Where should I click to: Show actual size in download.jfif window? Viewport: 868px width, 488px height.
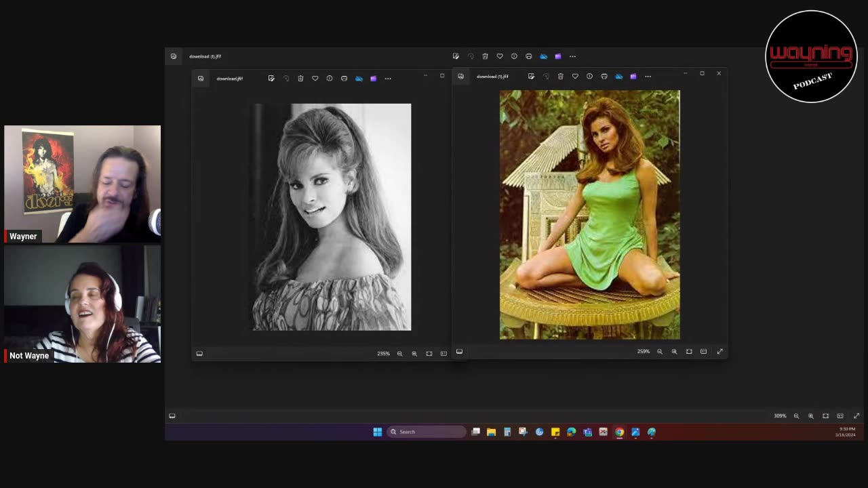pyautogui.click(x=443, y=354)
